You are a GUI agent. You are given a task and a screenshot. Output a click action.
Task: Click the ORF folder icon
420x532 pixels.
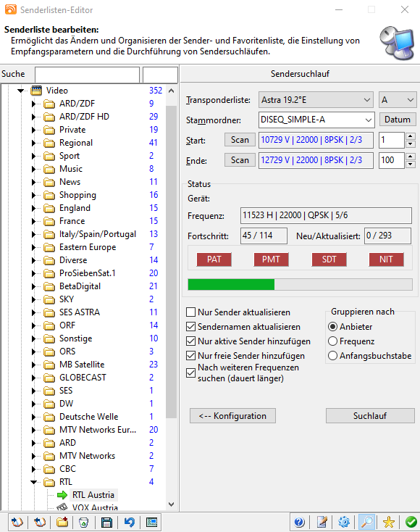pyautogui.click(x=49, y=325)
